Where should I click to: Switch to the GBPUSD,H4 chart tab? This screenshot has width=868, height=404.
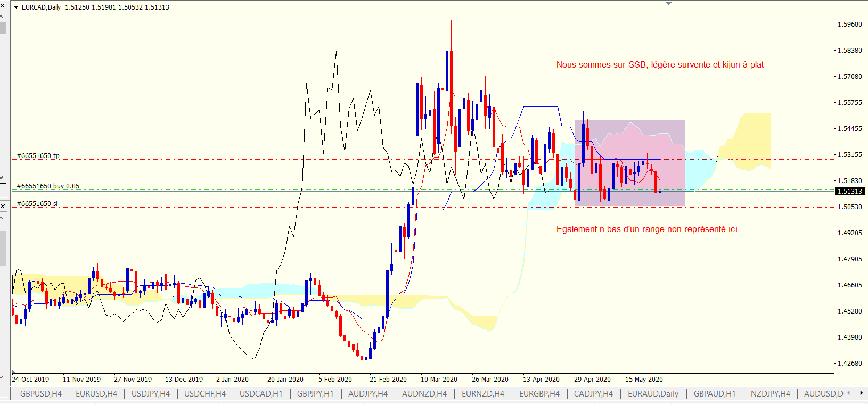(40, 394)
